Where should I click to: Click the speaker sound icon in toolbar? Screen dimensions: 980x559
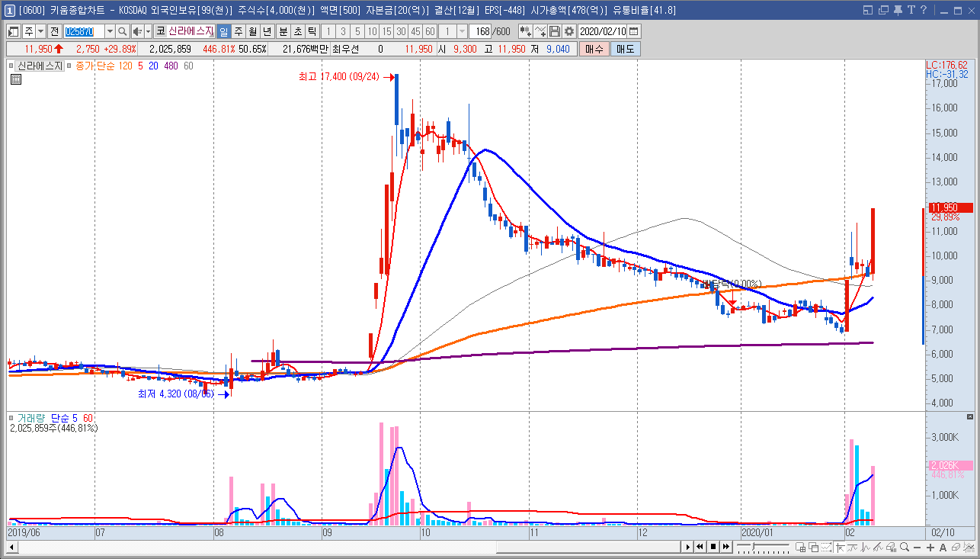coord(137,31)
